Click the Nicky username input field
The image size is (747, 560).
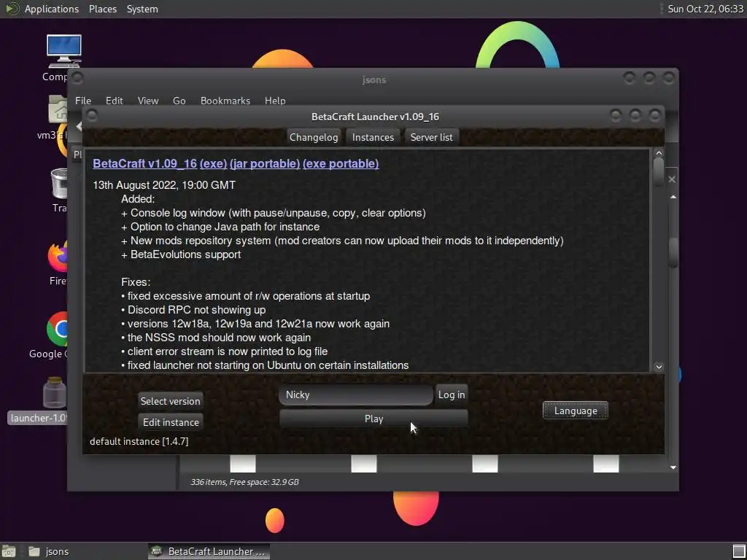tap(356, 394)
